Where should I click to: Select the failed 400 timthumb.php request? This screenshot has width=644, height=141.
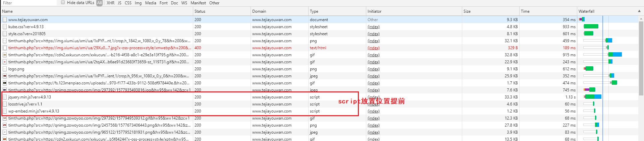100,48
